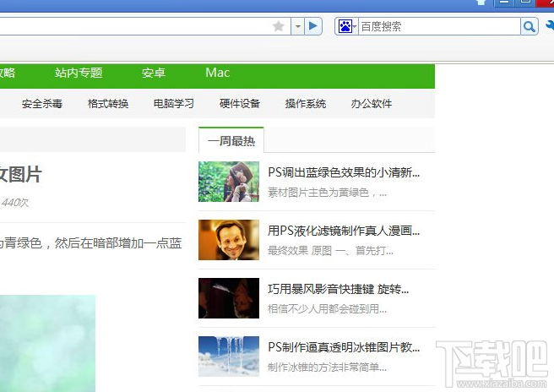
Task: Open Mac navigation item
Action: tap(218, 73)
